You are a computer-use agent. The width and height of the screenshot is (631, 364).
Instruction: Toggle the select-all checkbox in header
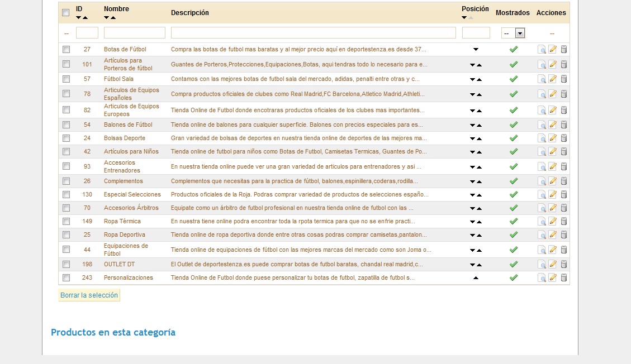(x=65, y=13)
